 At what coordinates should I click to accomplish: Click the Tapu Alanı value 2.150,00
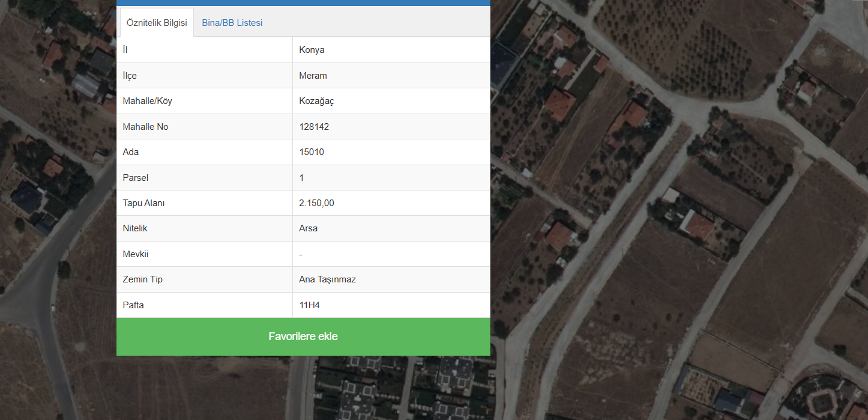[316, 203]
